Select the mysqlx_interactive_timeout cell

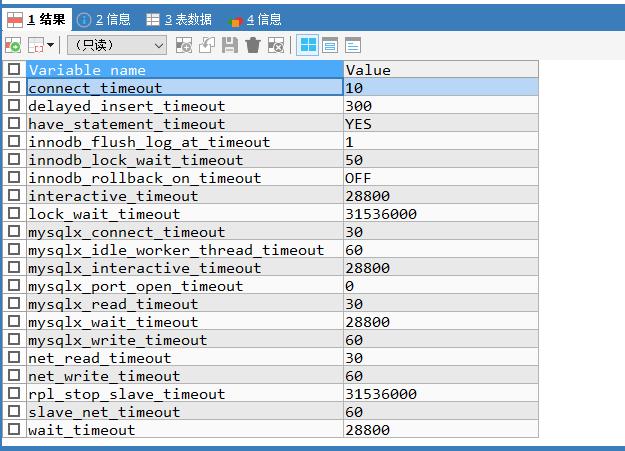185,267
